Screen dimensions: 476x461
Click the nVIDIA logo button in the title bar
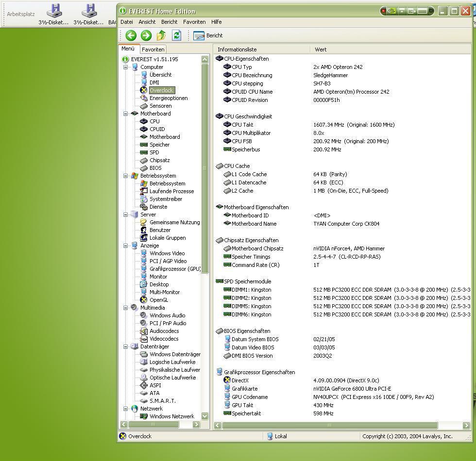(391, 11)
